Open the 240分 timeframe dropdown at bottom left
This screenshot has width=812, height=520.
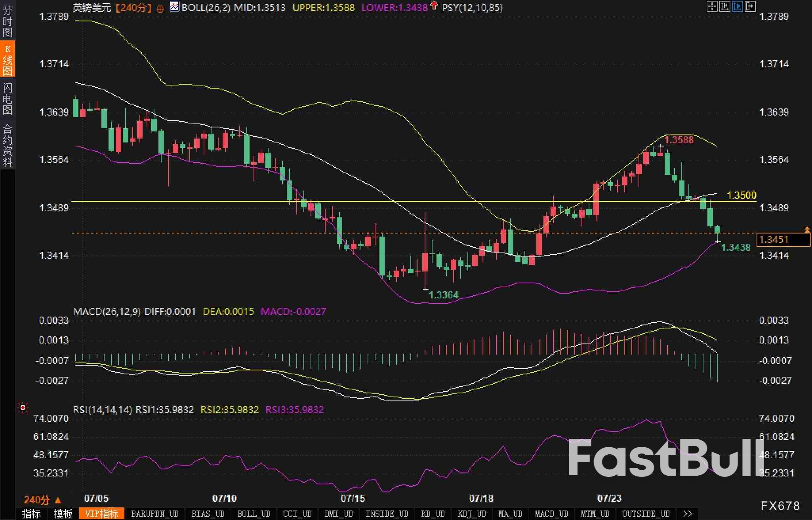42,500
